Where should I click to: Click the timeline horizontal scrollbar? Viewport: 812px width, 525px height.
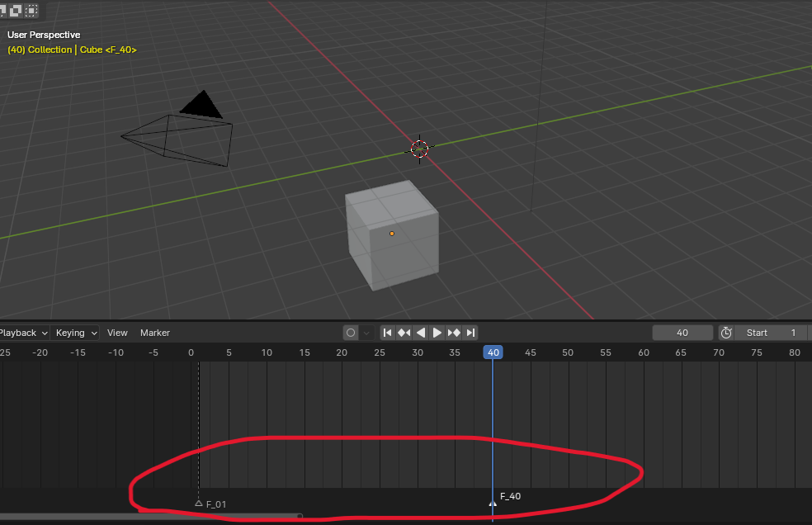(x=151, y=516)
